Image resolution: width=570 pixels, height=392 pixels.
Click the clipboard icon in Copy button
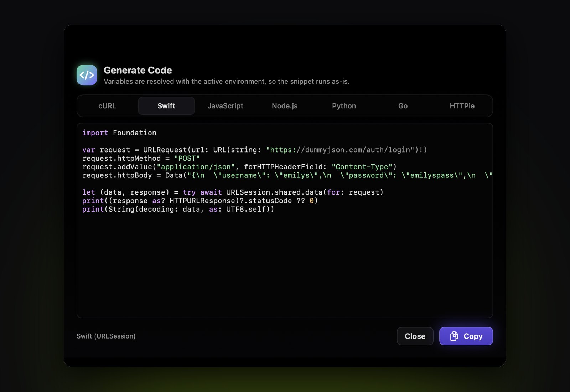pyautogui.click(x=454, y=336)
